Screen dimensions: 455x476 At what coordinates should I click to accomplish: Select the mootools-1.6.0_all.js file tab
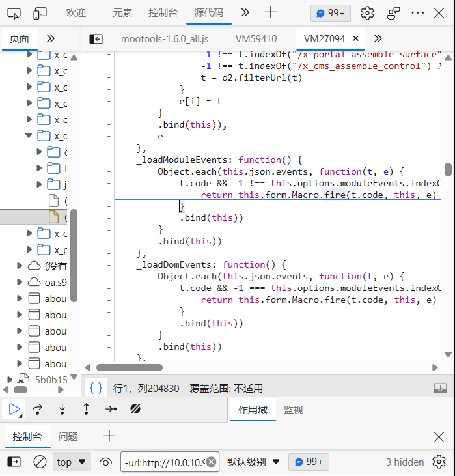[x=165, y=39]
